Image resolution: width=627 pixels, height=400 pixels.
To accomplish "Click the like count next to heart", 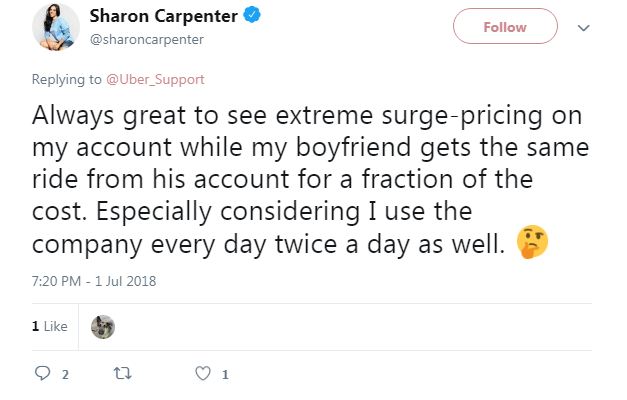I will click(x=225, y=374).
